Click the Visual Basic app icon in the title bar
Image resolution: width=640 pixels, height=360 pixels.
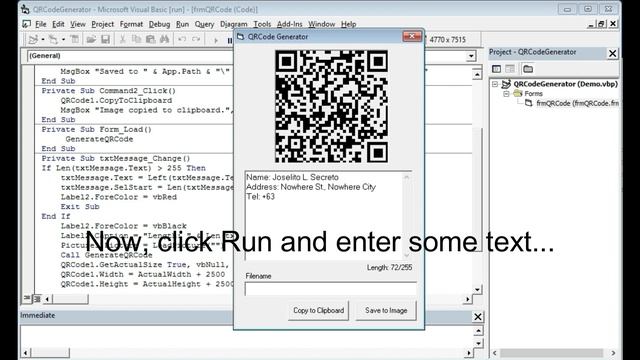tap(26, 9)
